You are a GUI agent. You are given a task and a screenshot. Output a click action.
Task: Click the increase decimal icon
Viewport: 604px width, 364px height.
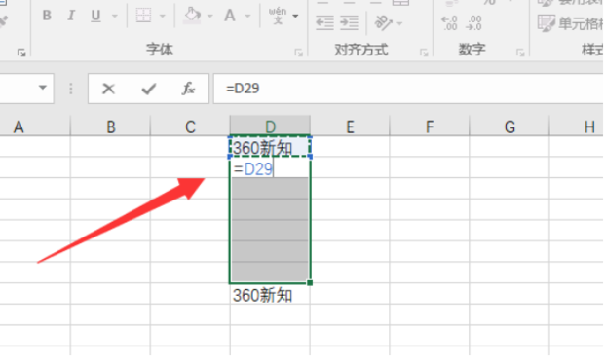[x=449, y=23]
